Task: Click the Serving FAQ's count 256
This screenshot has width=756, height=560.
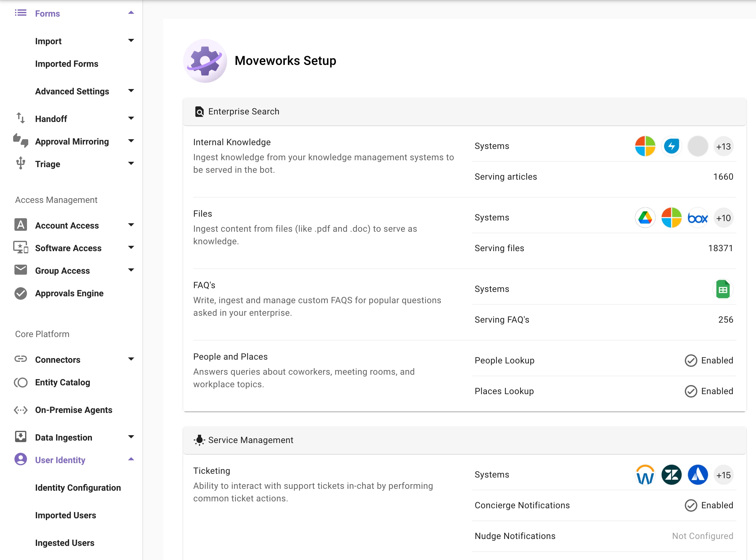Action: (x=726, y=320)
